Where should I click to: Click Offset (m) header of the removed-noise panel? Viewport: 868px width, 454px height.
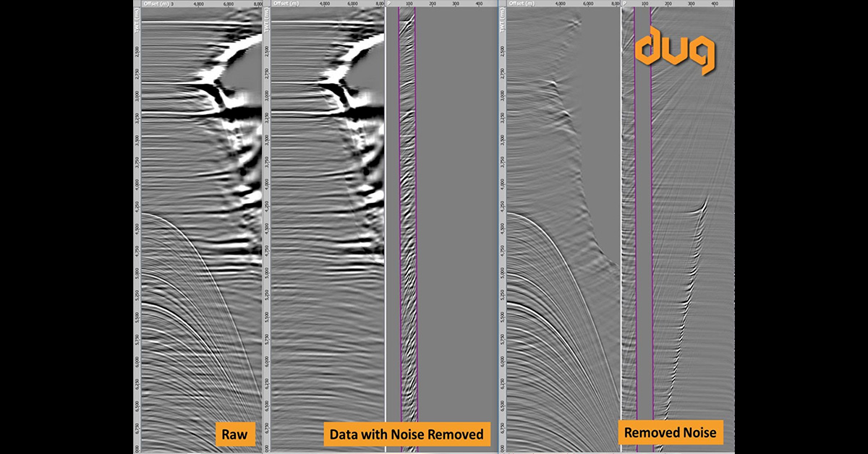click(520, 4)
